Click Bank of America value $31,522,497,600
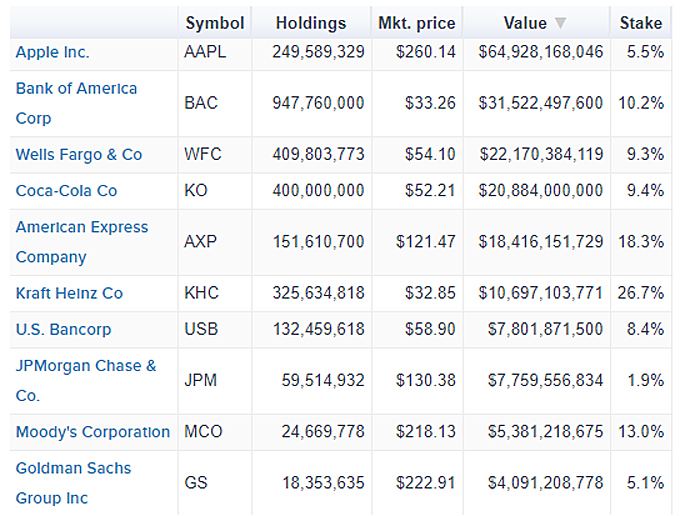Screen dimensions: 680x516 [541, 103]
